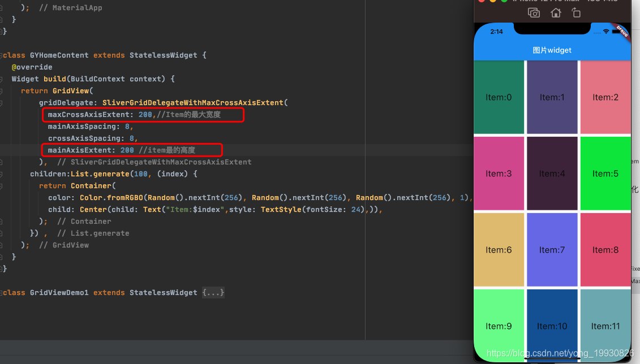Place the cursor on the build method name
The height and width of the screenshot is (364, 640).
pyautogui.click(x=55, y=79)
